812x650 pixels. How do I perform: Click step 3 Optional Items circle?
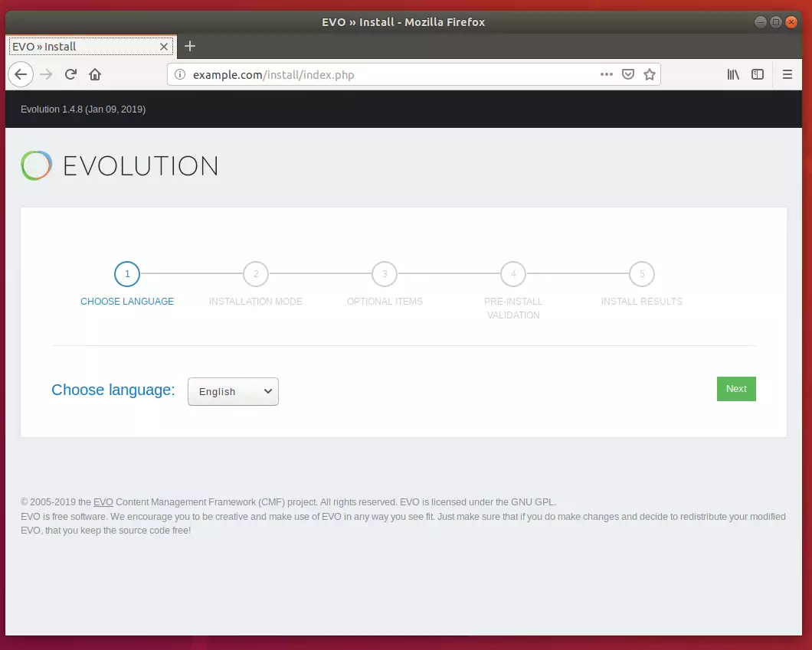click(x=385, y=274)
